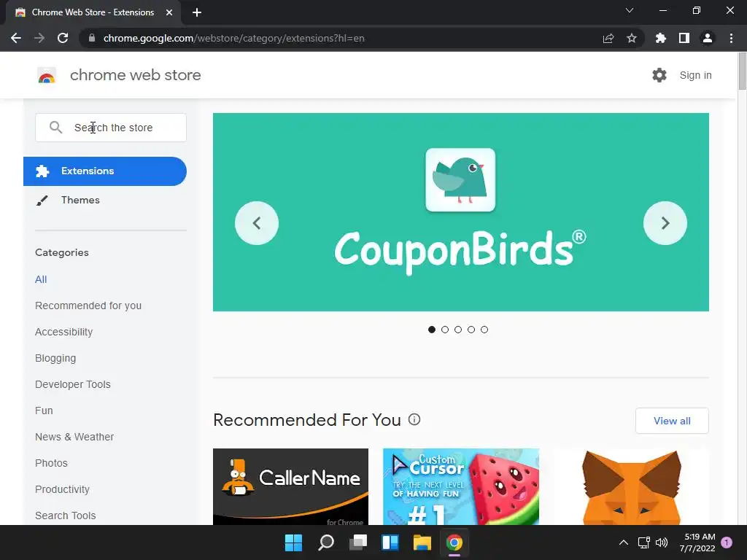747x560 pixels.
Task: Click the Chrome icon in the taskbar
Action: 454,542
